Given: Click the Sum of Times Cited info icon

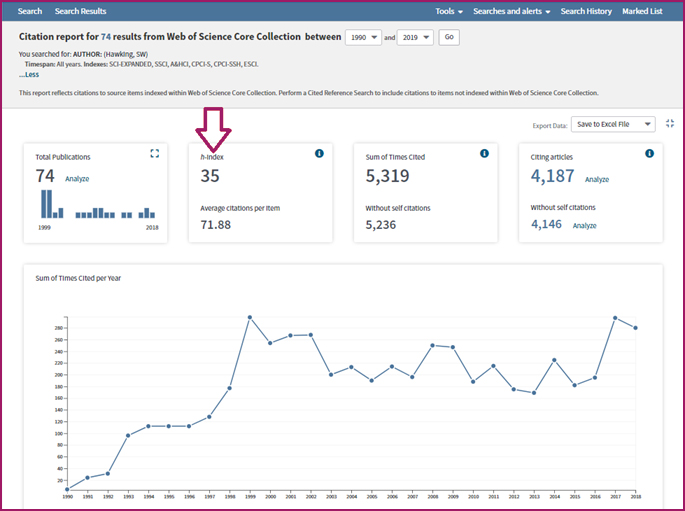Looking at the screenshot, I should click(x=484, y=154).
